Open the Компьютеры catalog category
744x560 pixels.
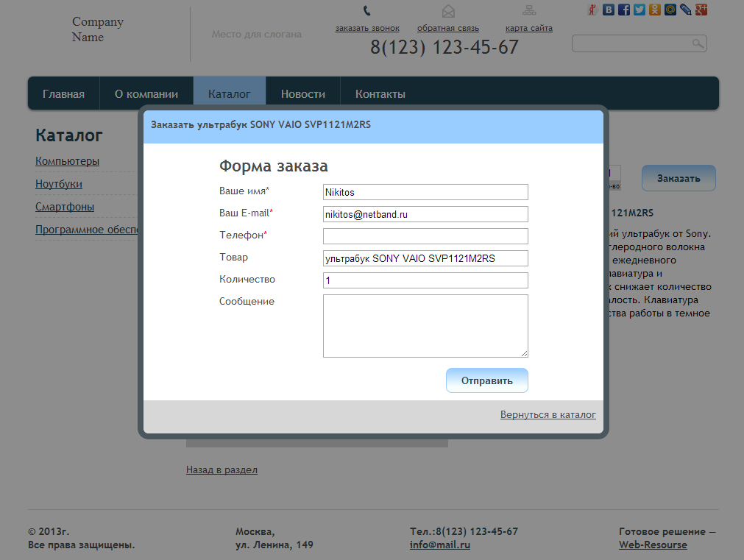[68, 161]
